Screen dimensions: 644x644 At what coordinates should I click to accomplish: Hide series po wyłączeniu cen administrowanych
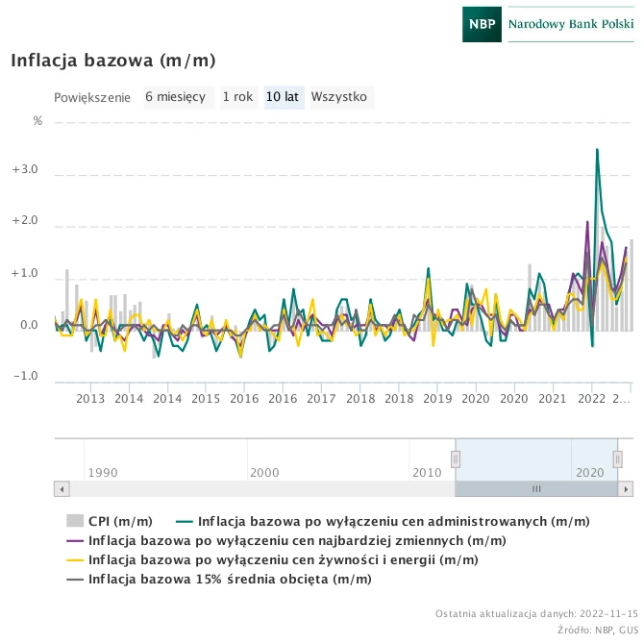[x=393, y=521]
